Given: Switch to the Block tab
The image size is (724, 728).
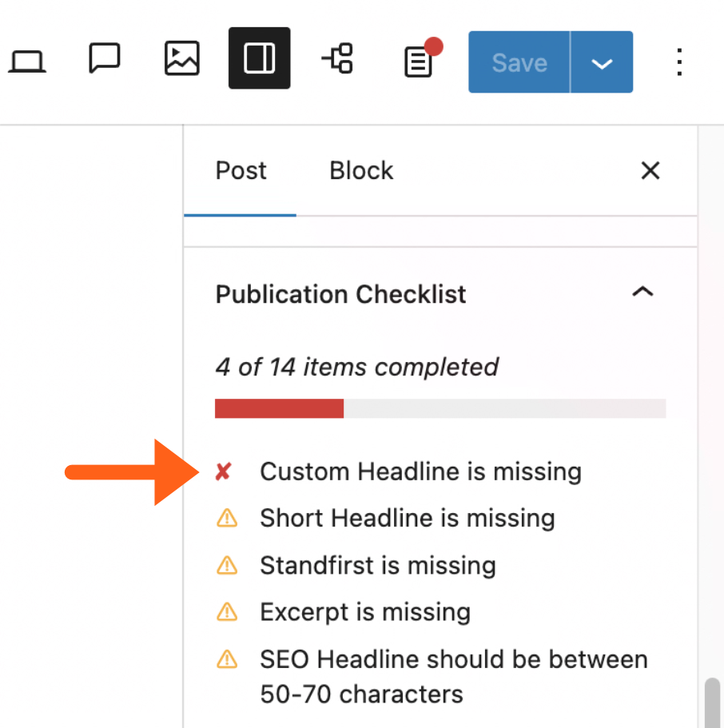Looking at the screenshot, I should (361, 171).
